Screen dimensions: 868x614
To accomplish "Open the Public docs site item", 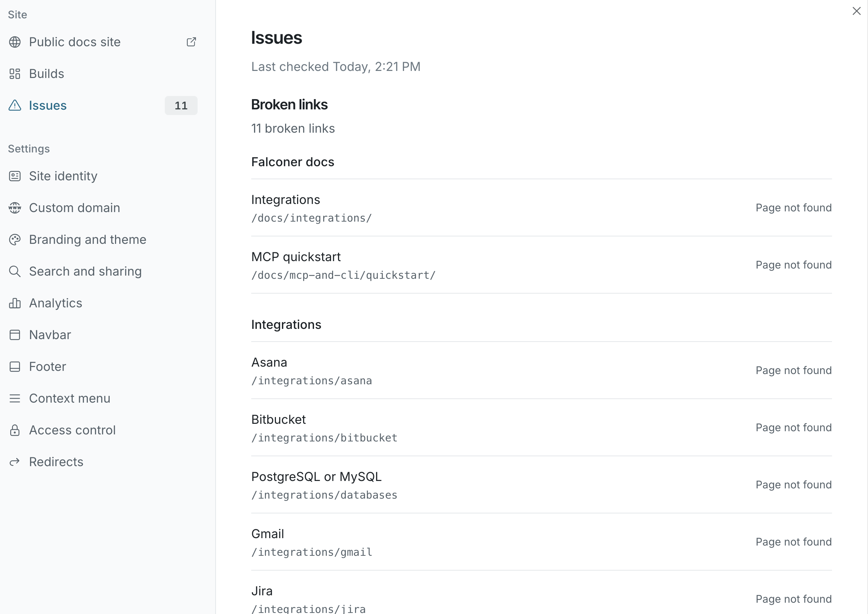I will (x=102, y=42).
